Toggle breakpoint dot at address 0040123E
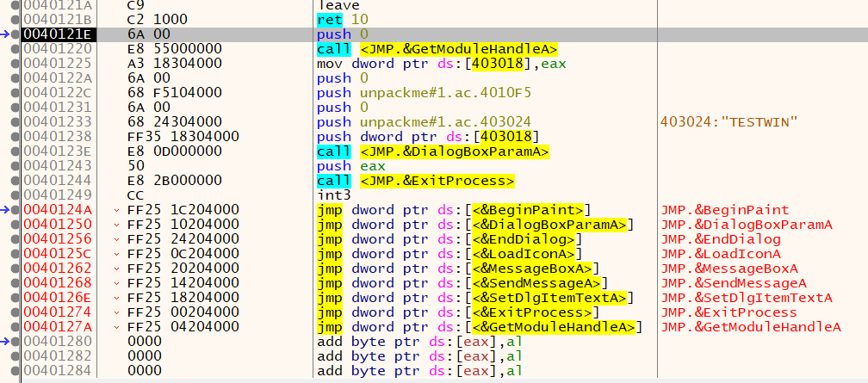This screenshot has width=868, height=383. click(x=15, y=151)
